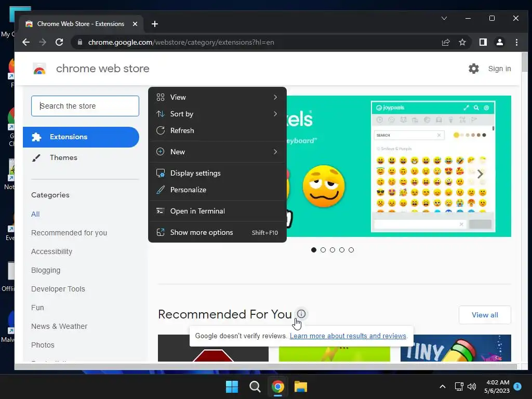Open the Windows Start button
Screen dimensions: 532x399
pos(232,387)
